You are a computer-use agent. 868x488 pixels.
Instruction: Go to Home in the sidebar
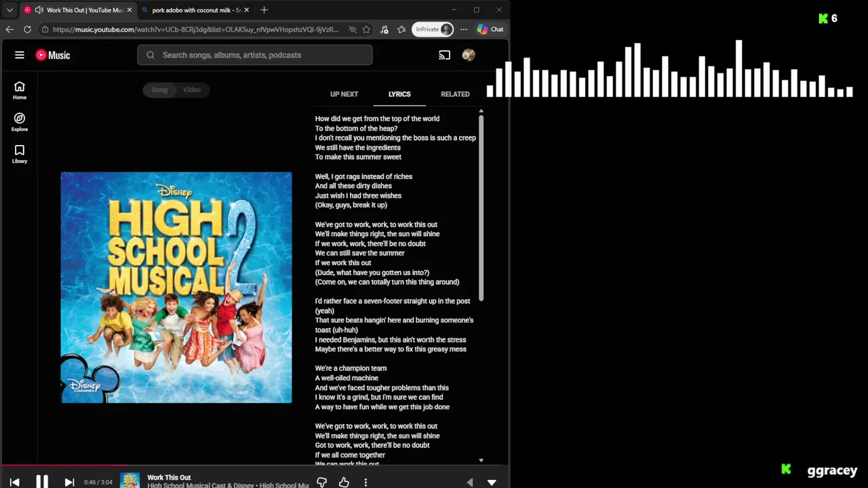tap(20, 90)
